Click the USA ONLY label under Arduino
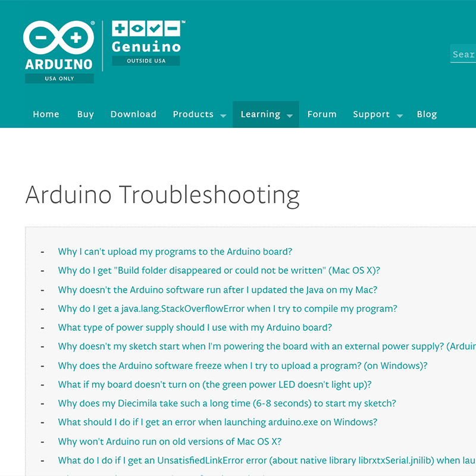The width and height of the screenshot is (476, 476). coord(59,79)
